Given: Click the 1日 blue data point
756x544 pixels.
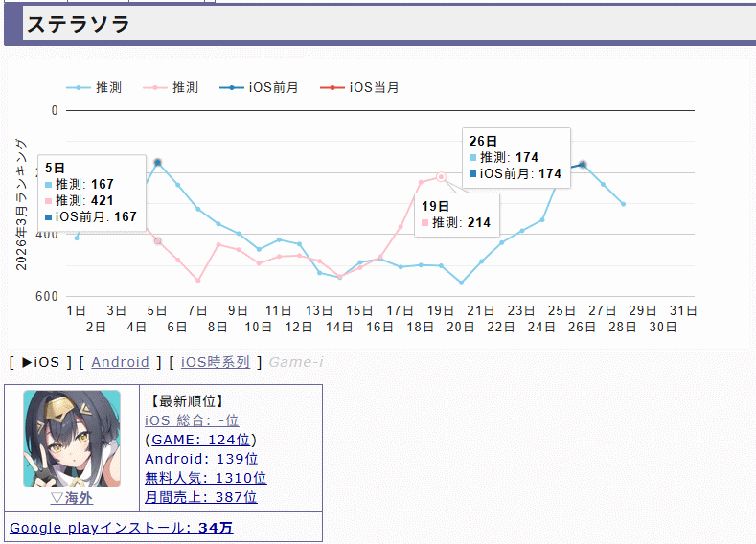Looking at the screenshot, I should (x=77, y=238).
